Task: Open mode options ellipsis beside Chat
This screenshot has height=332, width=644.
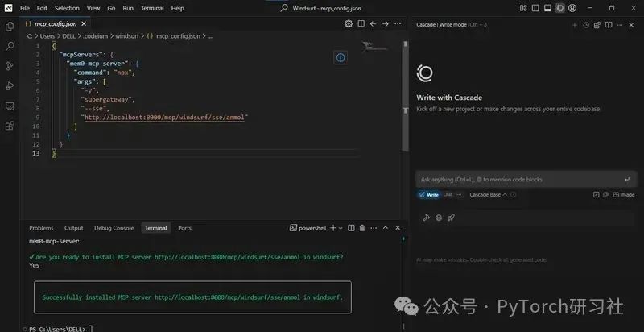Action: (x=459, y=195)
